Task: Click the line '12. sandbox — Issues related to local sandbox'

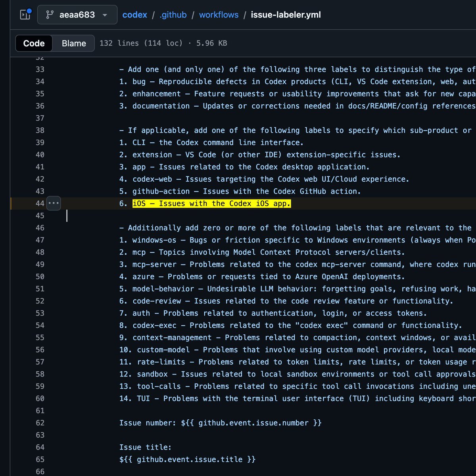Action: point(297,374)
